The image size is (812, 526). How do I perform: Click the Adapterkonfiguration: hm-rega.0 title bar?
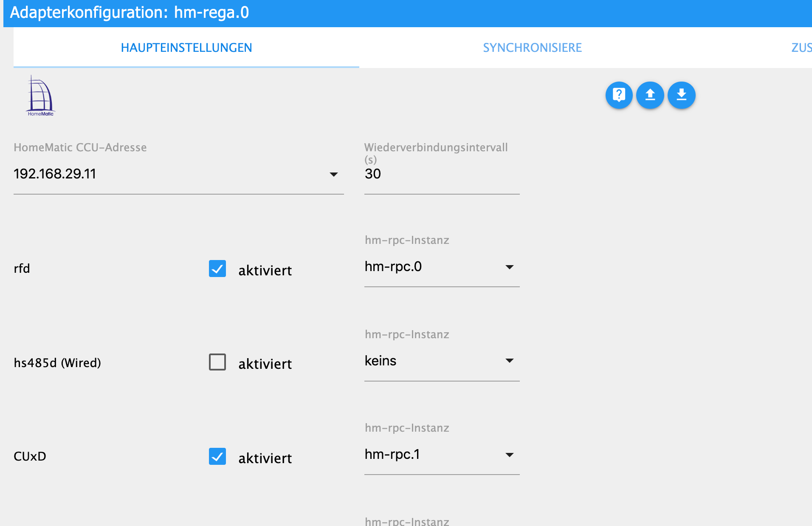[x=130, y=13]
